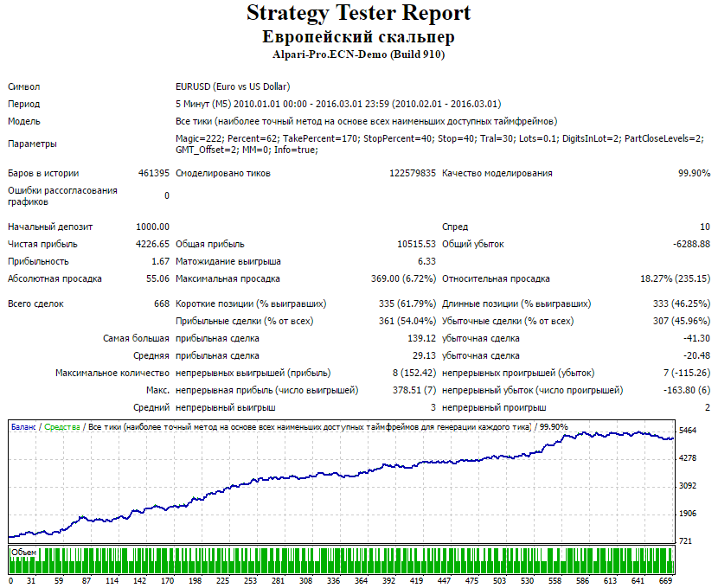The height and width of the screenshot is (588, 718).
Task: Click the 'Strategy Tester Report' heading
Action: [x=358, y=13]
